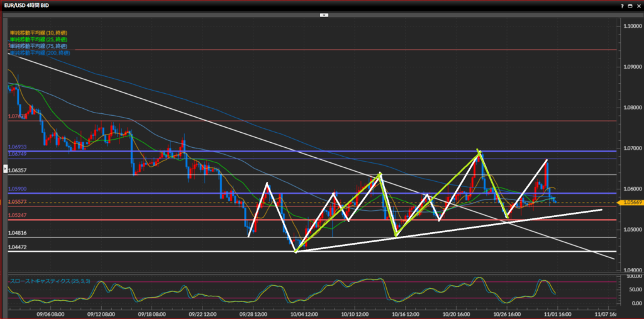Close the EUR/USD chart window

638,6
